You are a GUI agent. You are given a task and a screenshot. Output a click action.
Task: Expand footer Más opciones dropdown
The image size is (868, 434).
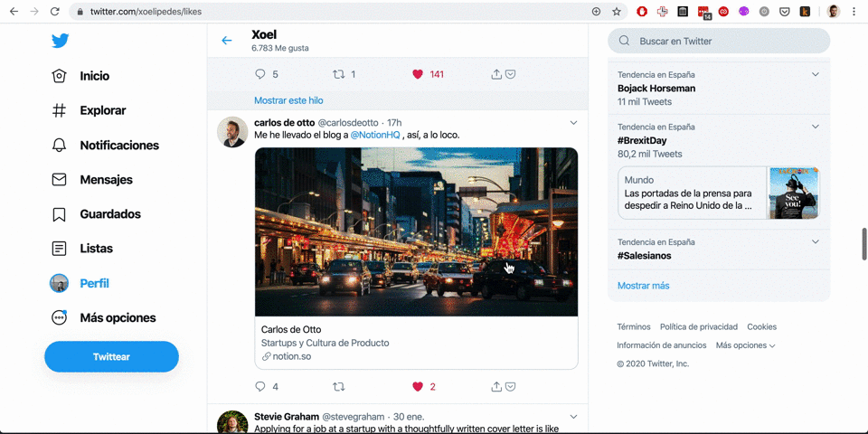pos(745,344)
